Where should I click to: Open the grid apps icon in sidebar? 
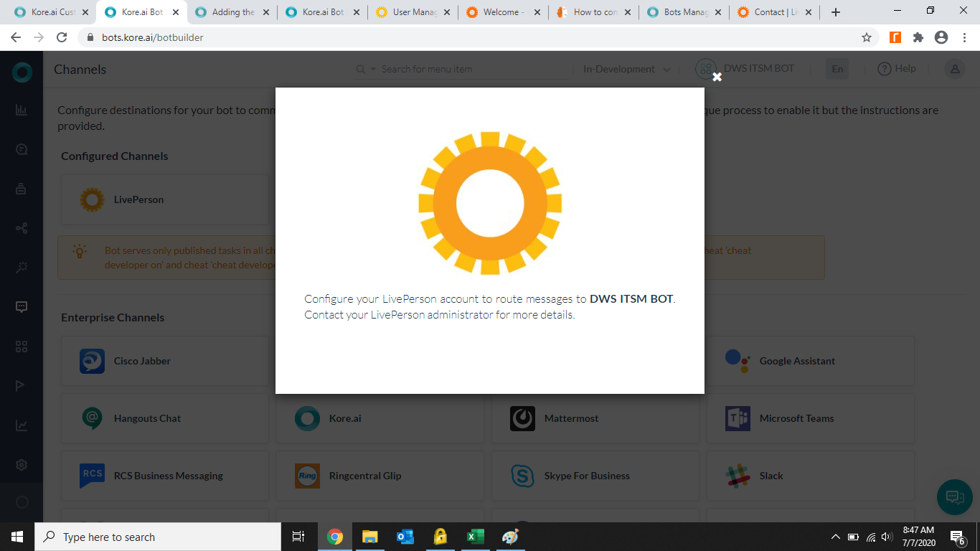pyautogui.click(x=22, y=347)
